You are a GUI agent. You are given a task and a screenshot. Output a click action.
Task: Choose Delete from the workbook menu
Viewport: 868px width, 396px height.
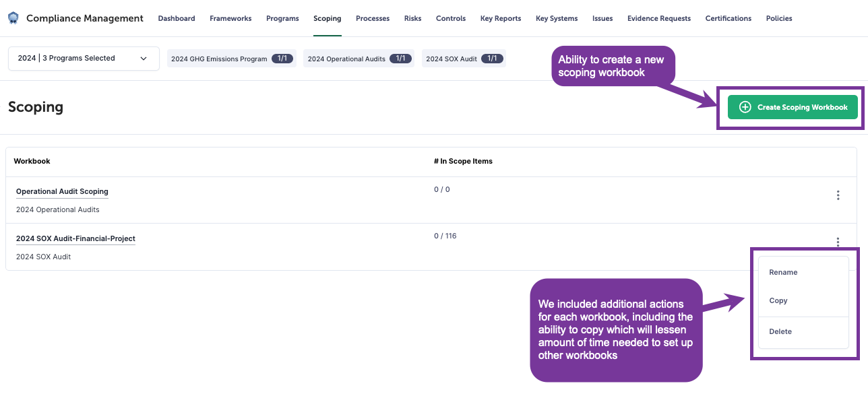tap(780, 332)
